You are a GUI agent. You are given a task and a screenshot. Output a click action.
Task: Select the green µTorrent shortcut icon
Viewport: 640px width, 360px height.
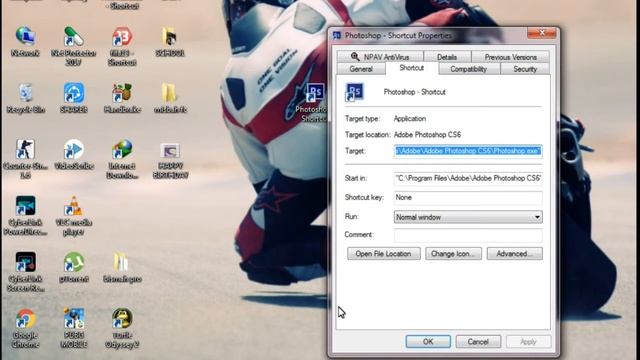tap(73, 262)
